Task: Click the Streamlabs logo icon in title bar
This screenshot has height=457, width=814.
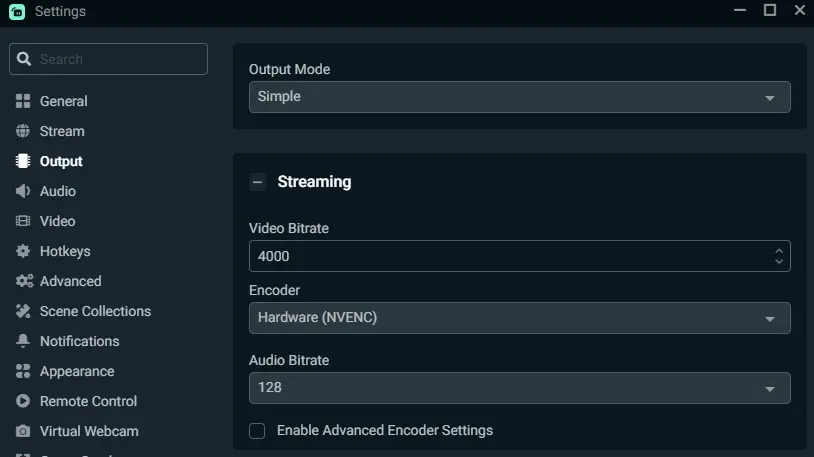Action: coord(17,11)
